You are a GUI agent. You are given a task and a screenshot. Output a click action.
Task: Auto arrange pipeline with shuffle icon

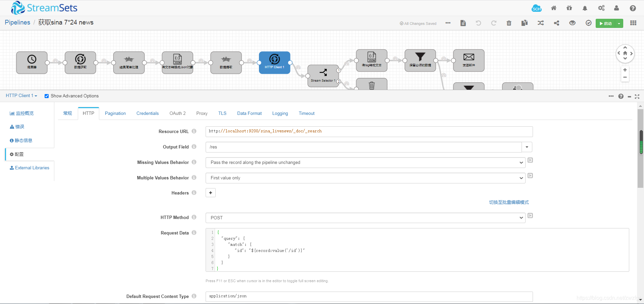(541, 23)
